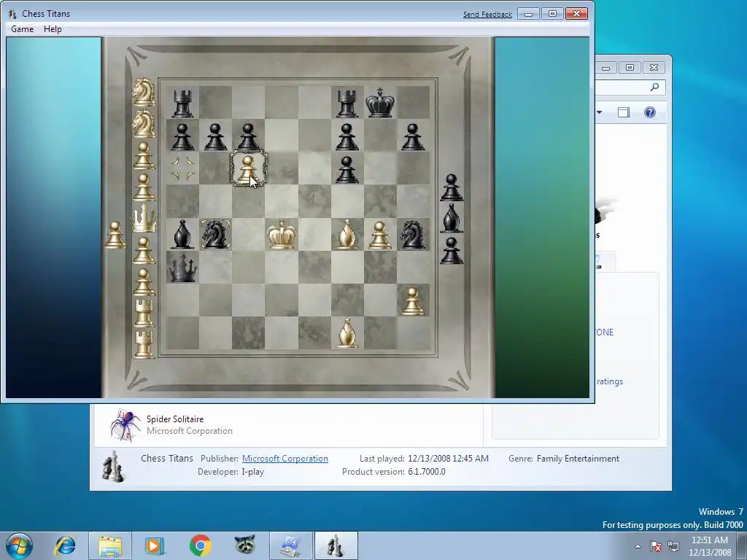The image size is (747, 560).
Task: Click the taskbar clock showing 12:51 AM
Action: click(710, 546)
